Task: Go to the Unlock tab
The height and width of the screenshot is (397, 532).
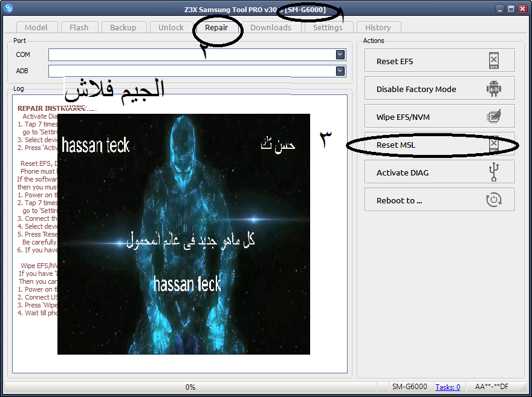Action: (x=171, y=27)
